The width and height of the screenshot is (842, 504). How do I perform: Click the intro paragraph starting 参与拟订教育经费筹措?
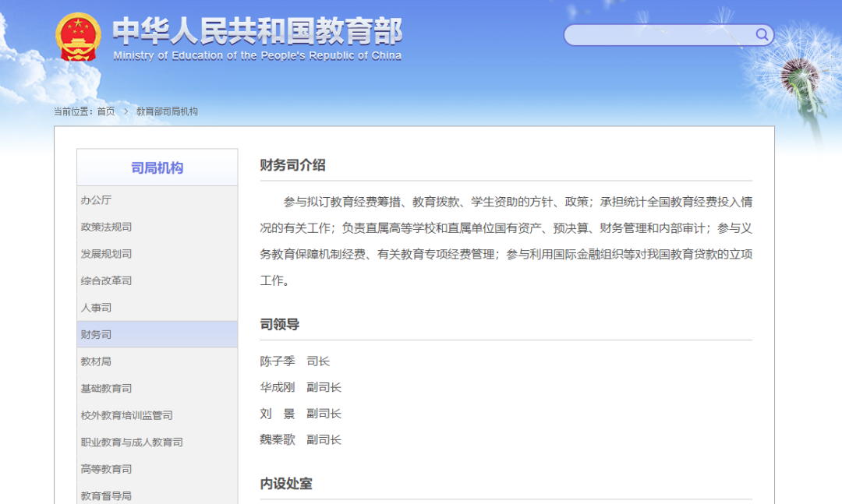pos(506,241)
